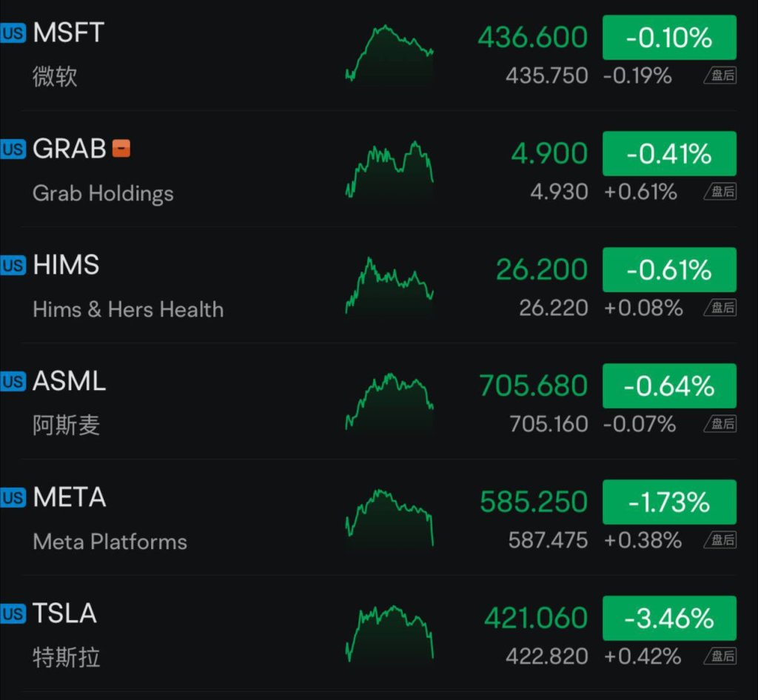
Task: Open the Hims & Hers Health stock
Action: 128,309
